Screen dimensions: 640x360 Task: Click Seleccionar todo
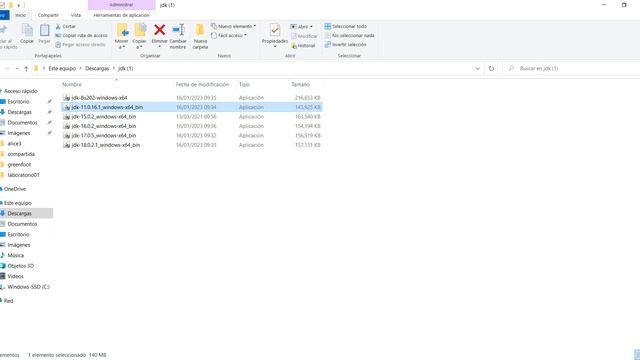click(x=345, y=26)
